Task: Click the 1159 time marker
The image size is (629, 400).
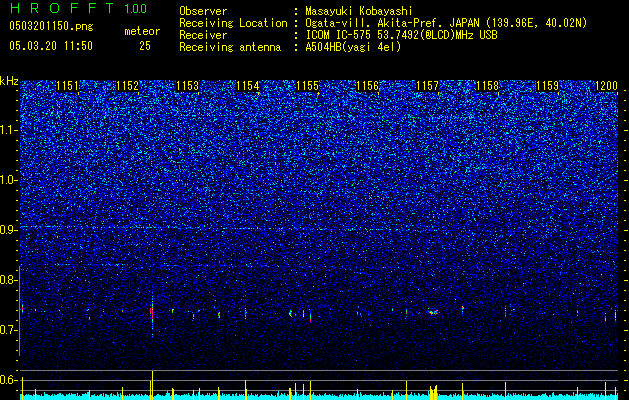Action: pyautogui.click(x=548, y=86)
